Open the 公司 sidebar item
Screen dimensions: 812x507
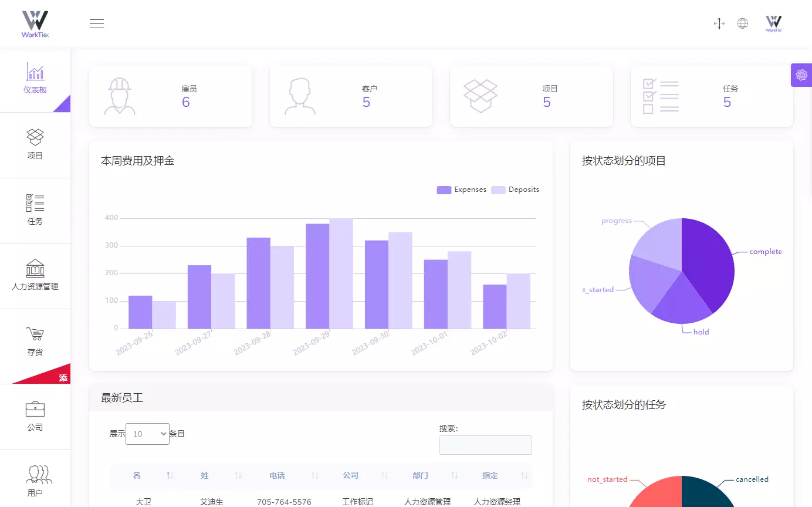point(35,417)
